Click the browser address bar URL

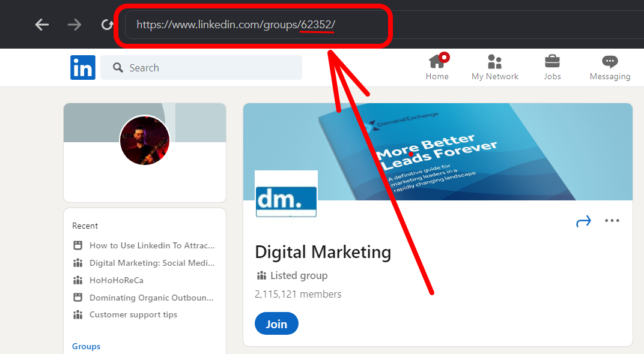[x=235, y=25]
